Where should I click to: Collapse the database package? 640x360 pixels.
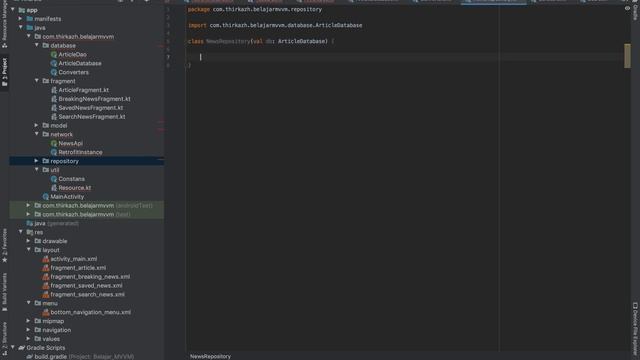point(36,45)
